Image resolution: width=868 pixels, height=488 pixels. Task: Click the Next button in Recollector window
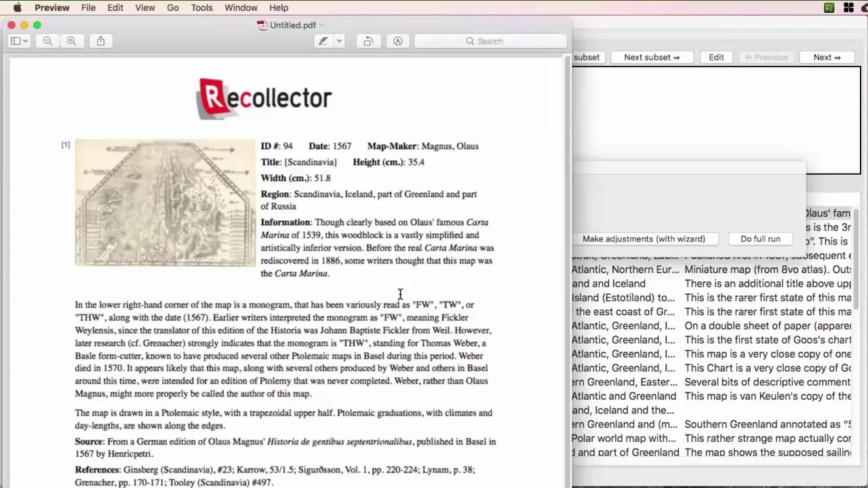827,58
